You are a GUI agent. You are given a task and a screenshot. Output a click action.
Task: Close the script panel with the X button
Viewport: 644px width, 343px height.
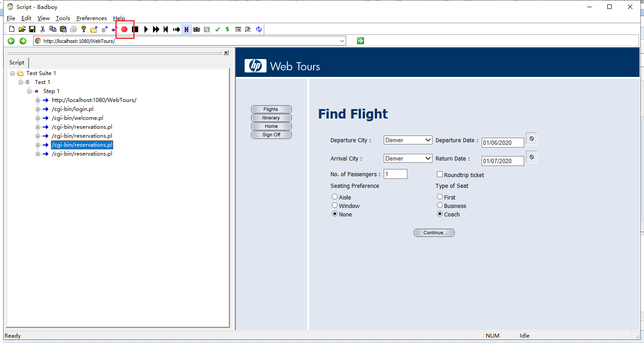pos(226,53)
